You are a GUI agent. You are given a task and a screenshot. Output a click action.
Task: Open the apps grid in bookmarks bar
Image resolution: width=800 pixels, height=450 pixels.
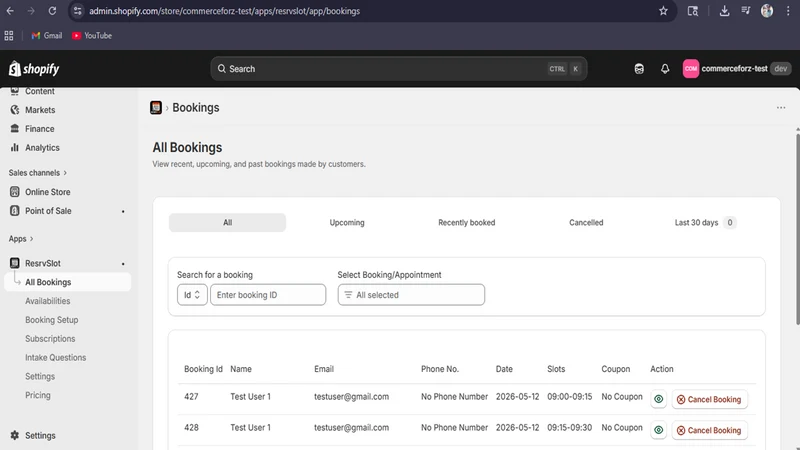[x=9, y=36]
